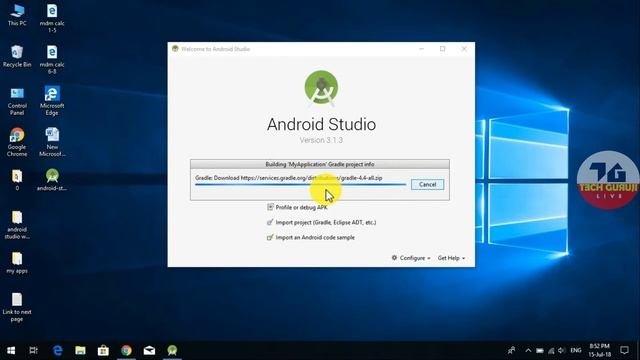Open Task View on the taskbar

pyautogui.click(x=33, y=351)
